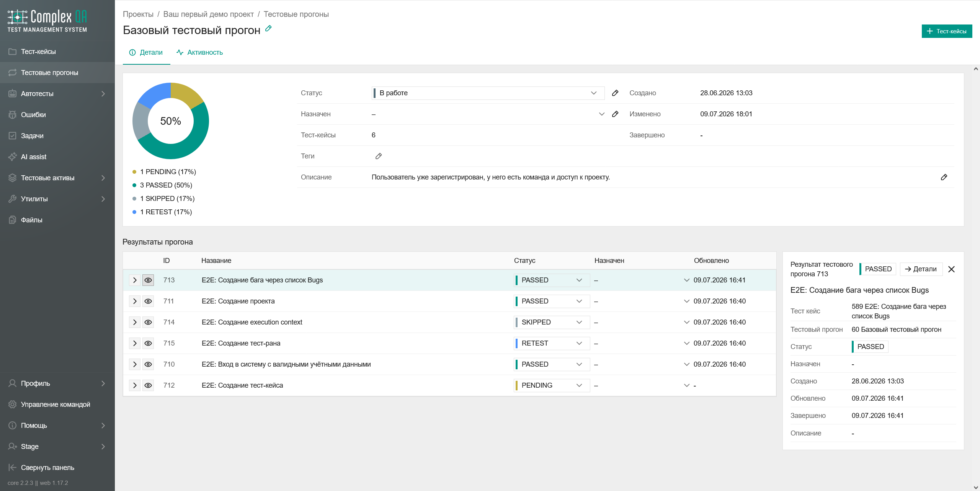This screenshot has width=980, height=491.
Task: Edit description using the Описание pencil icon
Action: pyautogui.click(x=944, y=177)
